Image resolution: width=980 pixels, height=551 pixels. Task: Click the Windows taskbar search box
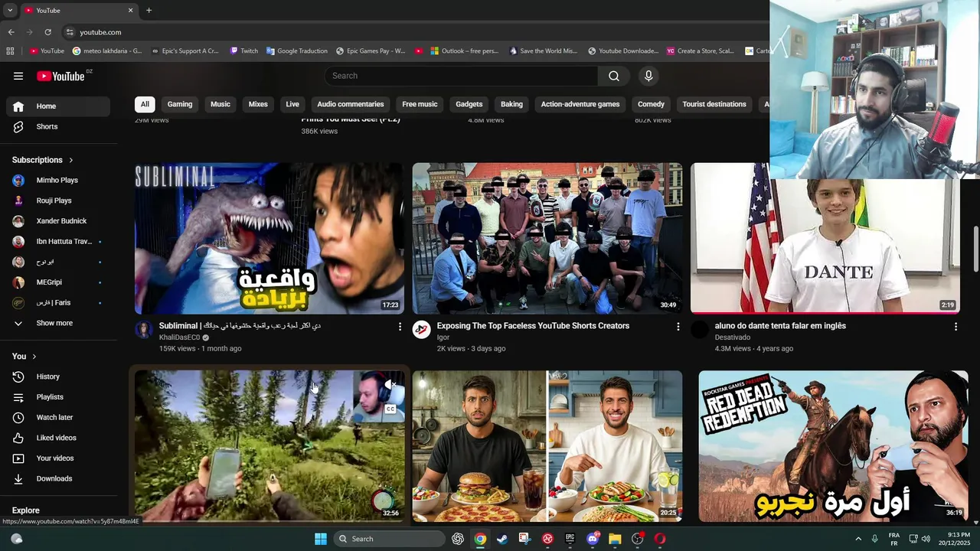tap(389, 539)
